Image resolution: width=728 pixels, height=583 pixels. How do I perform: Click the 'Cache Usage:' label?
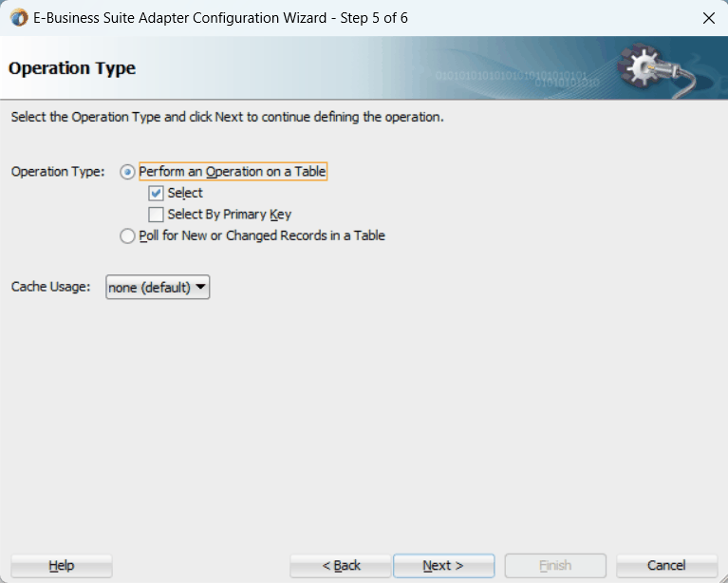point(50,287)
